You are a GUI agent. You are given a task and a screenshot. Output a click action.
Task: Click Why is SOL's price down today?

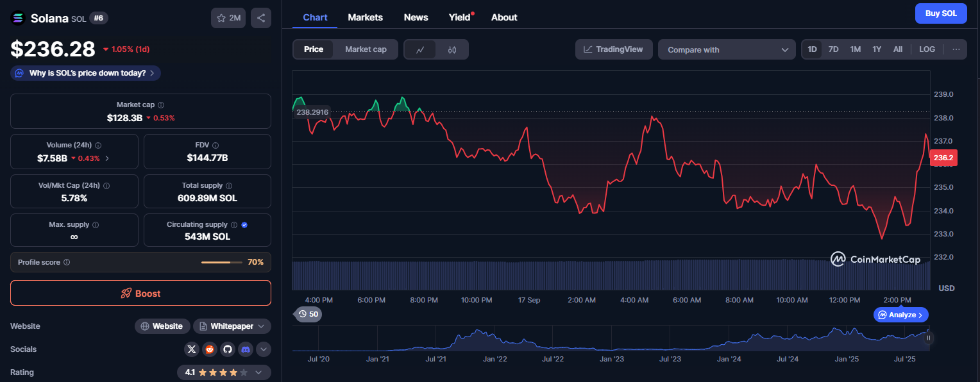[x=85, y=73]
